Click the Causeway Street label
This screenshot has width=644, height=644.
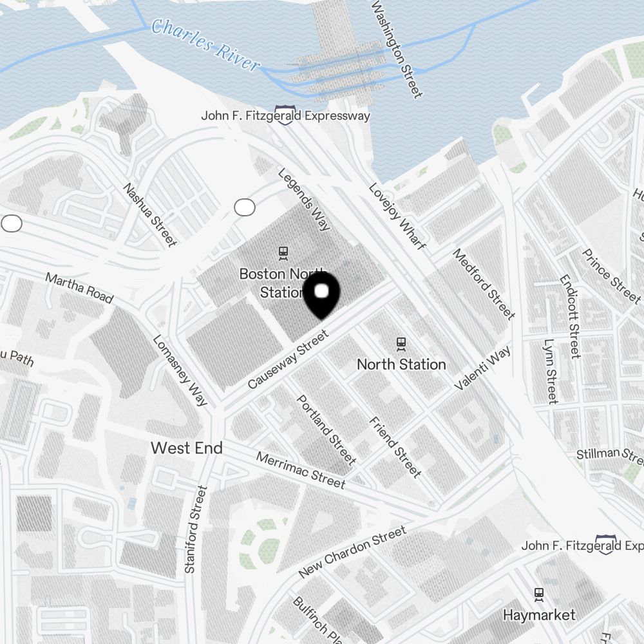[289, 359]
